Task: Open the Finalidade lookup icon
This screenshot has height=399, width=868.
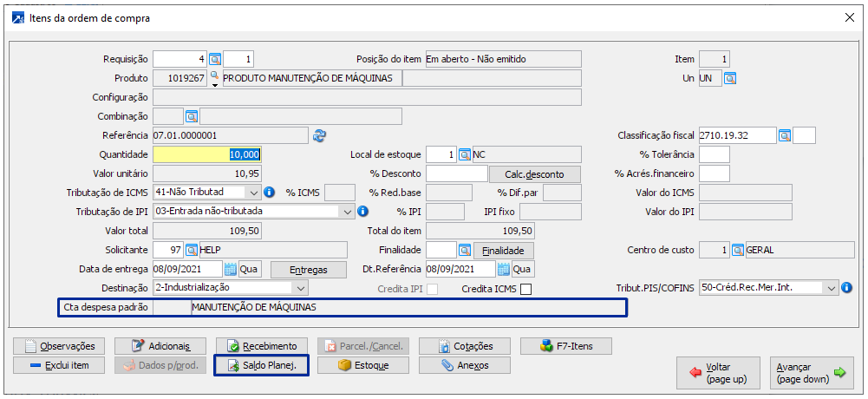Action: point(465,250)
